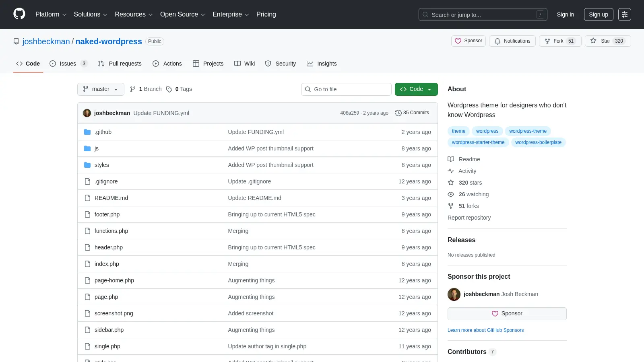Open the command palette icon button
Image resolution: width=644 pixels, height=362 pixels.
[x=625, y=14]
